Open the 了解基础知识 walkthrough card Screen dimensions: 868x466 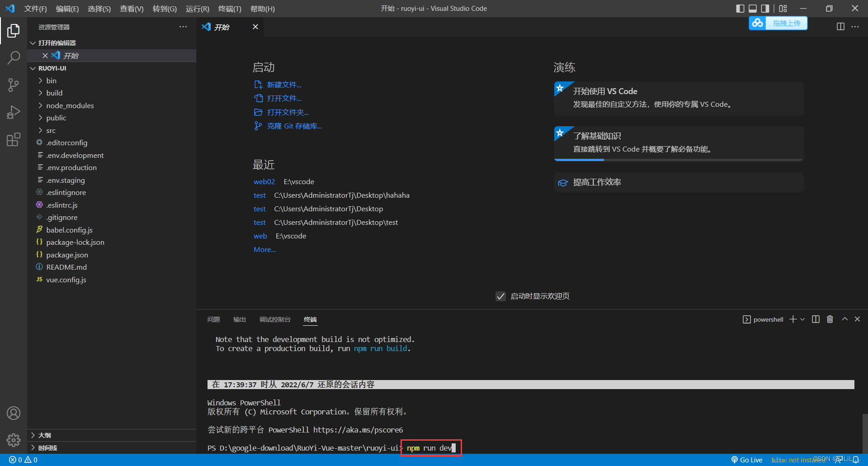[x=679, y=143]
